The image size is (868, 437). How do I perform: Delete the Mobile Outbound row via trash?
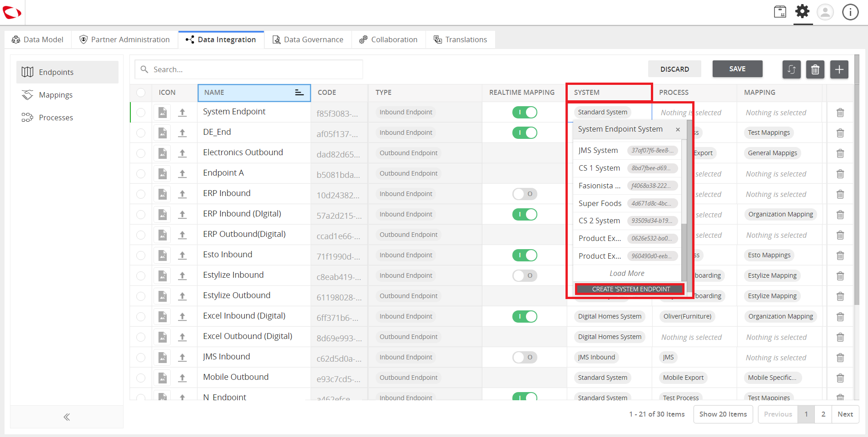[840, 378]
